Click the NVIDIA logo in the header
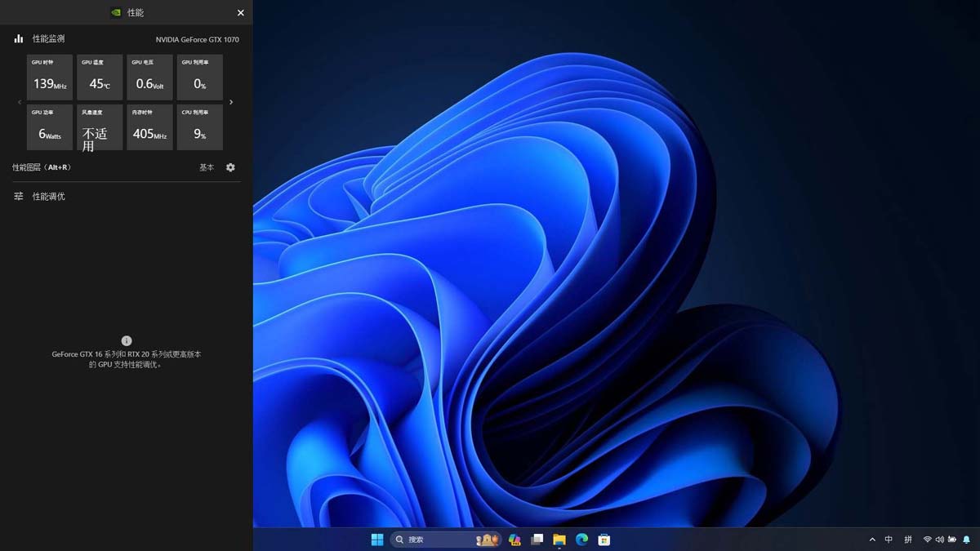Image resolution: width=980 pixels, height=551 pixels. (x=116, y=13)
